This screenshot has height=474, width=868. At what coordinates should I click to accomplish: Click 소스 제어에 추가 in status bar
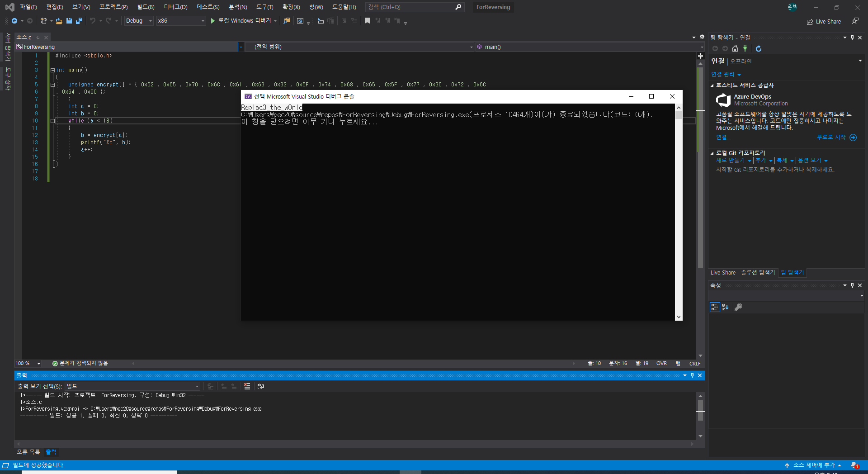pos(813,465)
